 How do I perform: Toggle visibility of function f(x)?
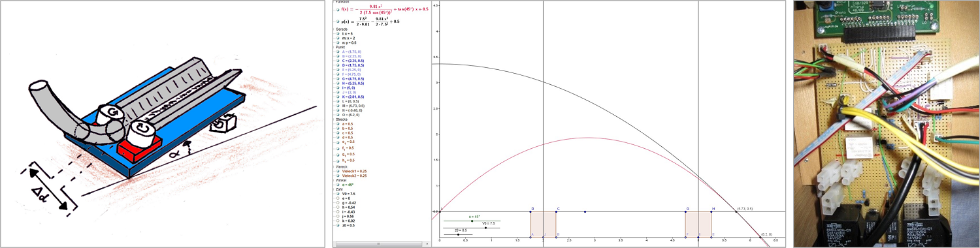click(x=338, y=10)
